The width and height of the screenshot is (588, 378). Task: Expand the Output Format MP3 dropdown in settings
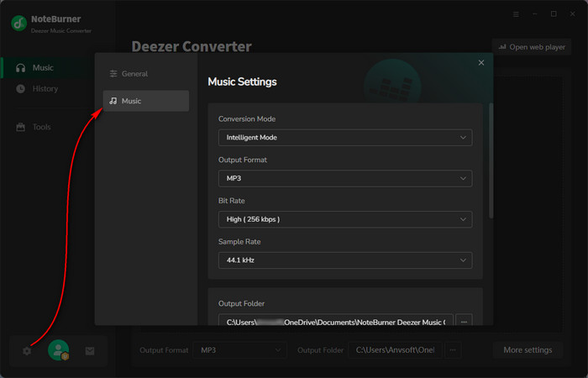coord(345,178)
